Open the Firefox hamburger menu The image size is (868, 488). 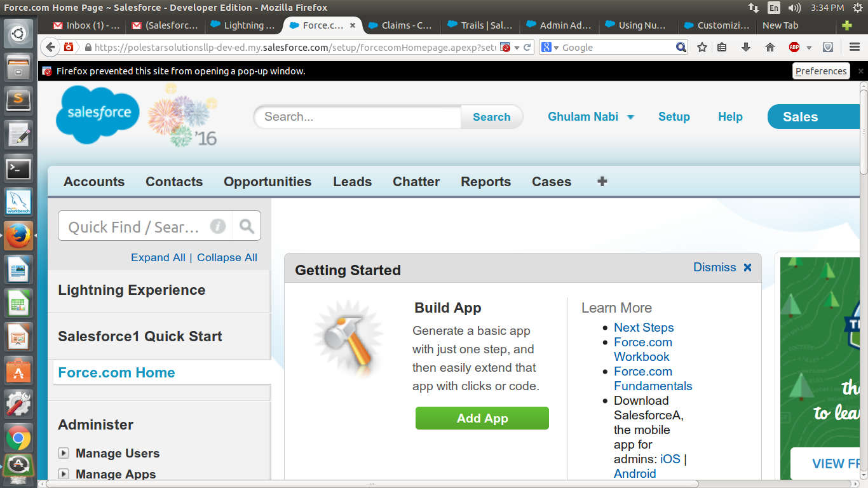[x=855, y=48]
